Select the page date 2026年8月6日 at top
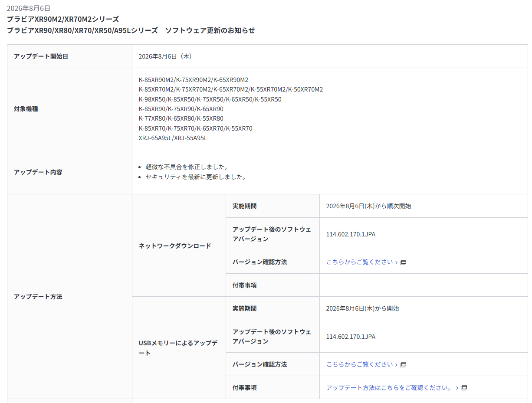 (29, 8)
